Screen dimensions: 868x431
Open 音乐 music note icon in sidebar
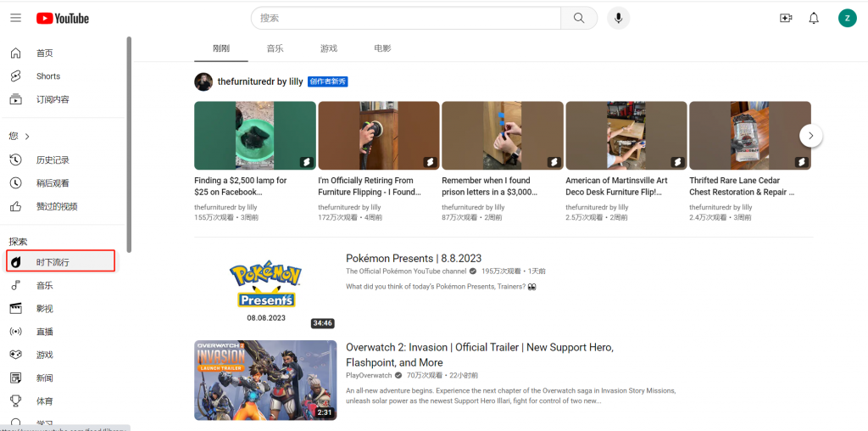coord(16,285)
